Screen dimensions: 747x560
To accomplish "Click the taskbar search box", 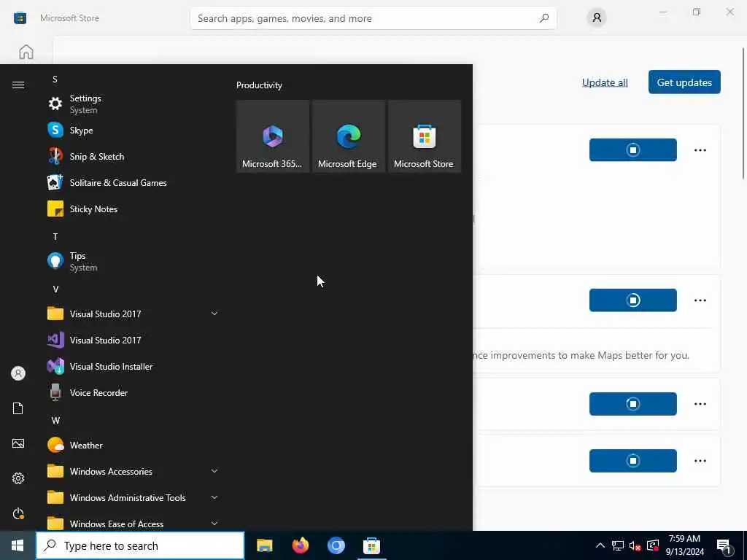I will click(x=140, y=545).
